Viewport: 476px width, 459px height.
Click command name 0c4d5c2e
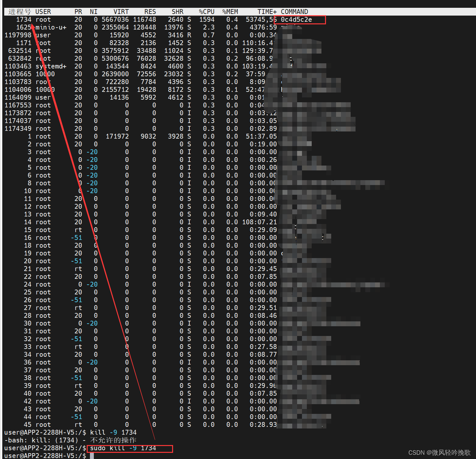(x=296, y=19)
